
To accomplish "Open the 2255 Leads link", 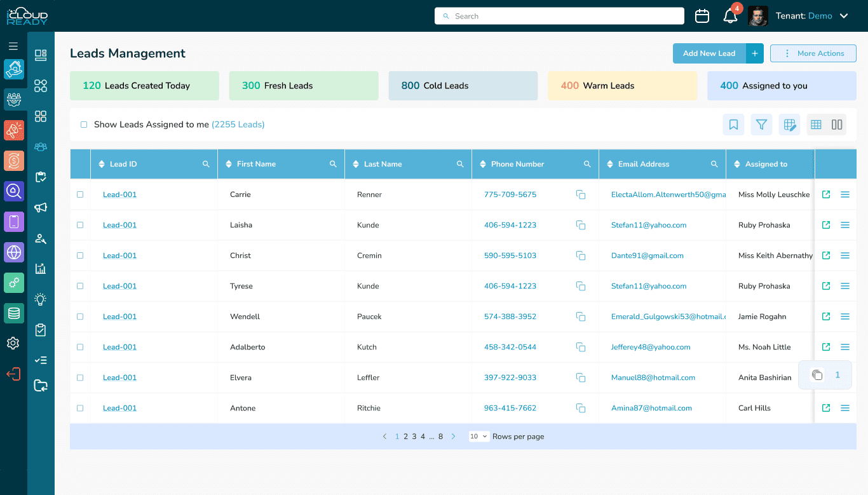I will point(238,125).
